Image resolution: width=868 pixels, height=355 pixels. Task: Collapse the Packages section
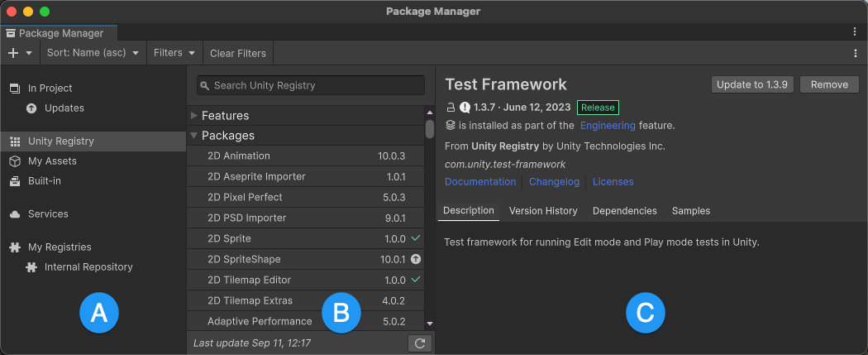click(x=194, y=136)
